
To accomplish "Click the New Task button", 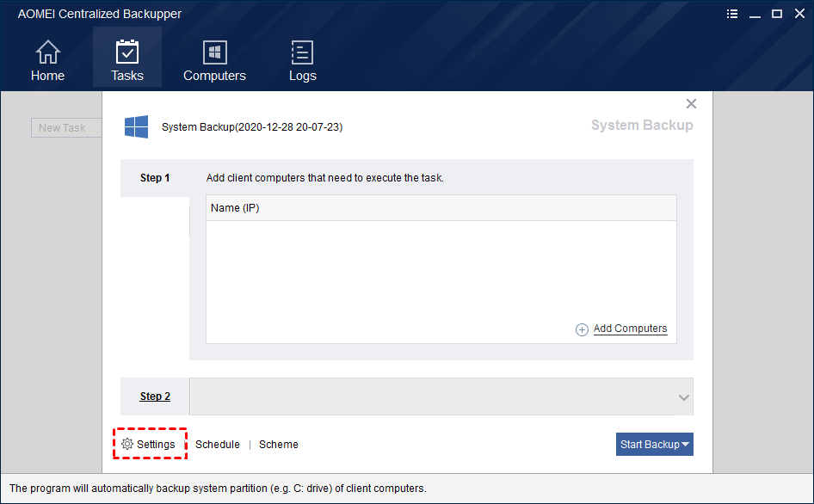I will (x=66, y=127).
